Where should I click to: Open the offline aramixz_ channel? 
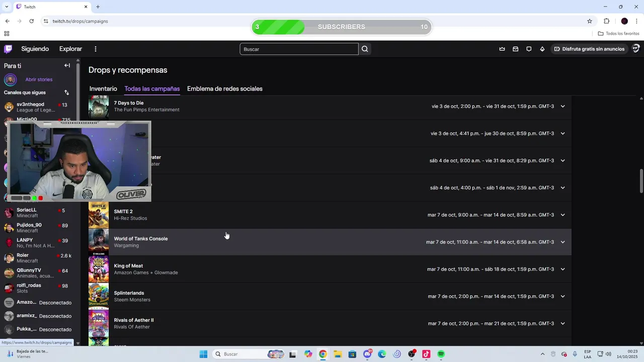click(39, 316)
